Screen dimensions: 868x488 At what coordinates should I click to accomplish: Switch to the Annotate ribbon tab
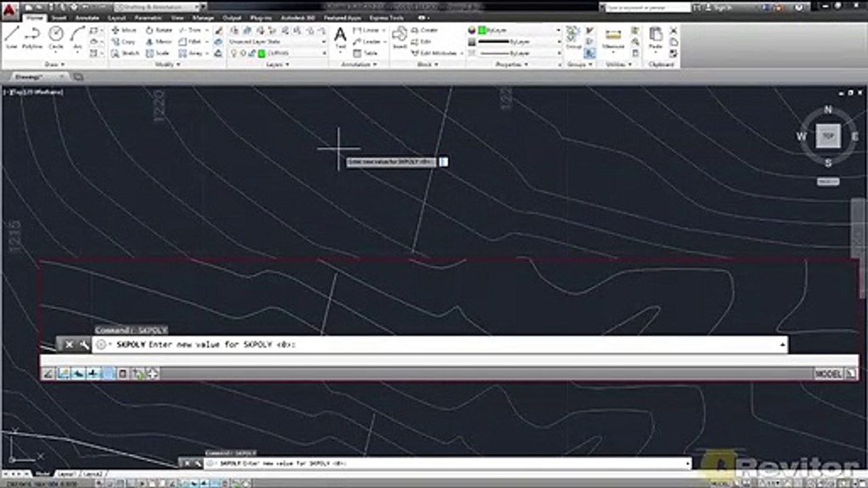pos(87,18)
